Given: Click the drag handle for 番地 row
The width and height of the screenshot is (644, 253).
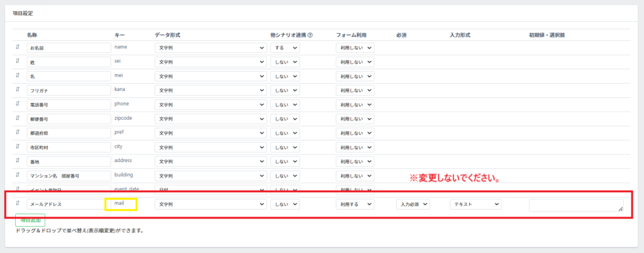Looking at the screenshot, I should (18, 161).
